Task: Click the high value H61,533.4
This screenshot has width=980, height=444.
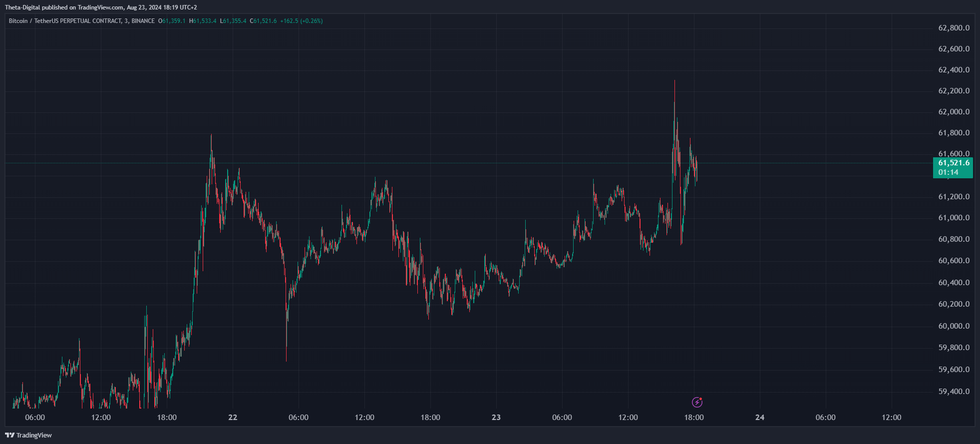Action: 203,21
